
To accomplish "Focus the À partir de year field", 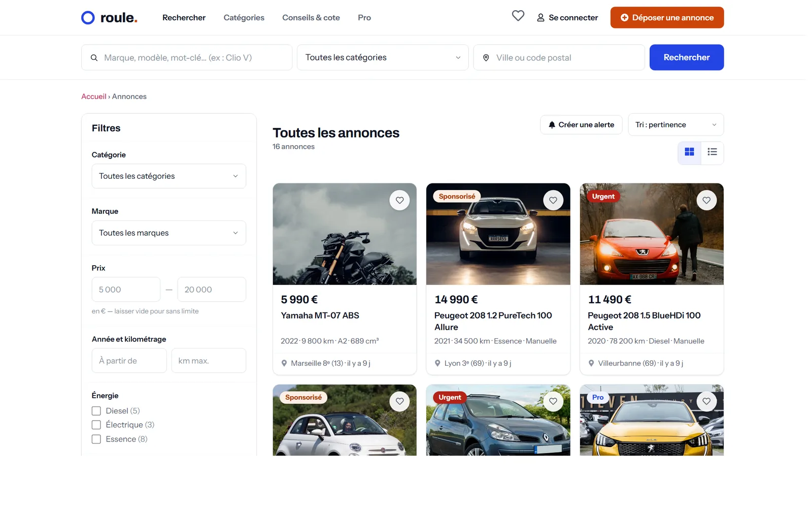I will [x=129, y=361].
